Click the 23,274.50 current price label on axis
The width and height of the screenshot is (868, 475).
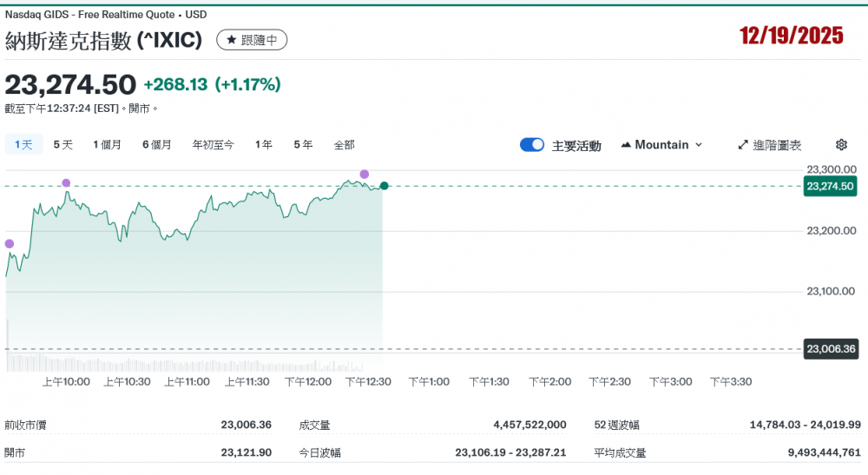tap(831, 186)
